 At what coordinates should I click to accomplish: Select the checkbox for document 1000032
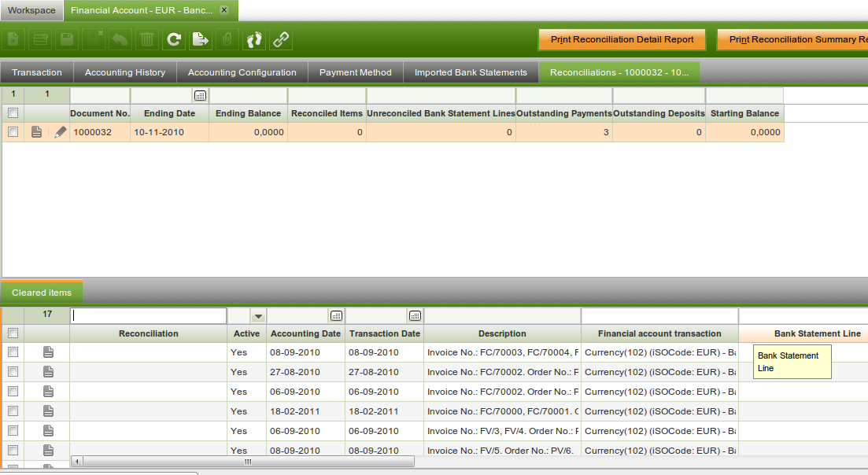13,131
